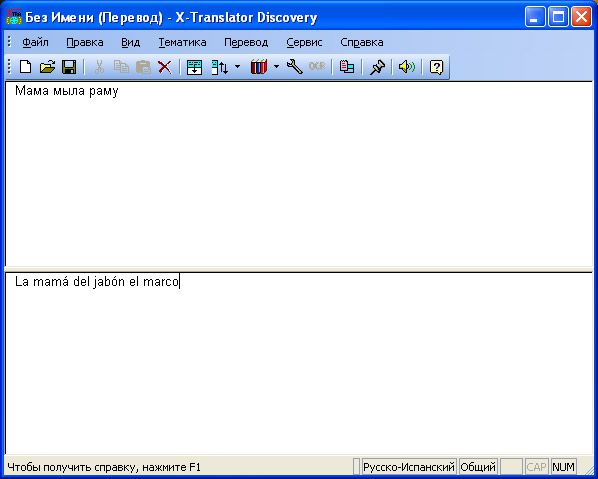Open the Тематика menu
Screen dimensions: 598x479
point(182,42)
